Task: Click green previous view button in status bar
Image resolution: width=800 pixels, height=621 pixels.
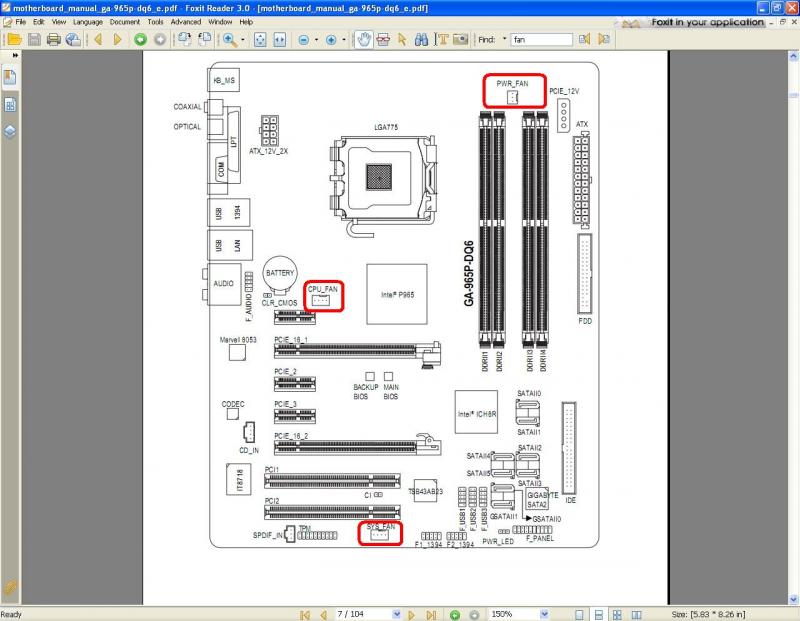Action: click(455, 615)
